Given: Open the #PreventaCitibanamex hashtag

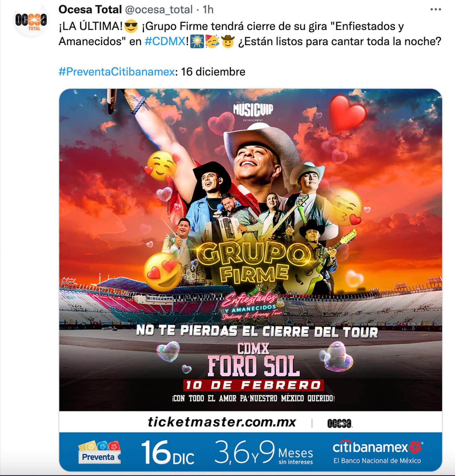Looking at the screenshot, I should click(x=117, y=72).
